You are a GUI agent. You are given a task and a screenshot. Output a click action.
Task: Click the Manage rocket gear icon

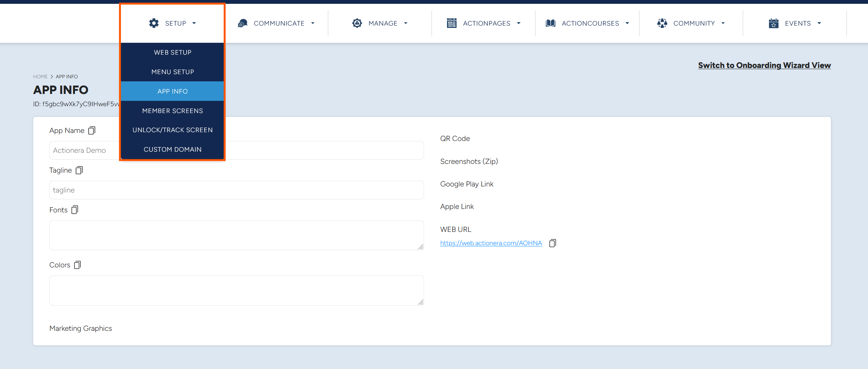click(357, 23)
